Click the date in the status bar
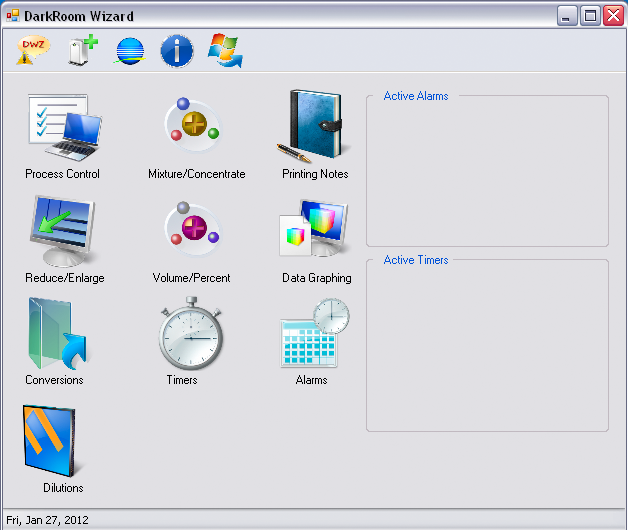The height and width of the screenshot is (530, 628). (46, 520)
